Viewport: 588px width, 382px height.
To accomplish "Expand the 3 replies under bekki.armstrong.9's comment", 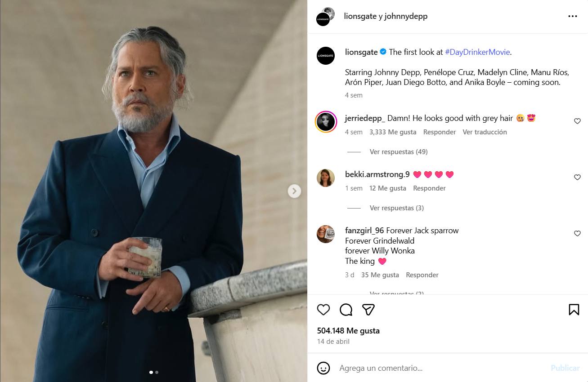I will tap(396, 208).
